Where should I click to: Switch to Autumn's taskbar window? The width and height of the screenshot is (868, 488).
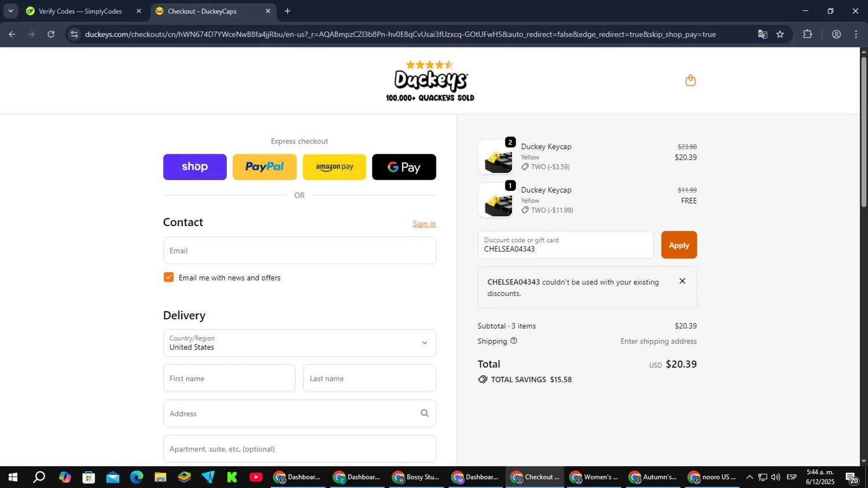pos(653,477)
